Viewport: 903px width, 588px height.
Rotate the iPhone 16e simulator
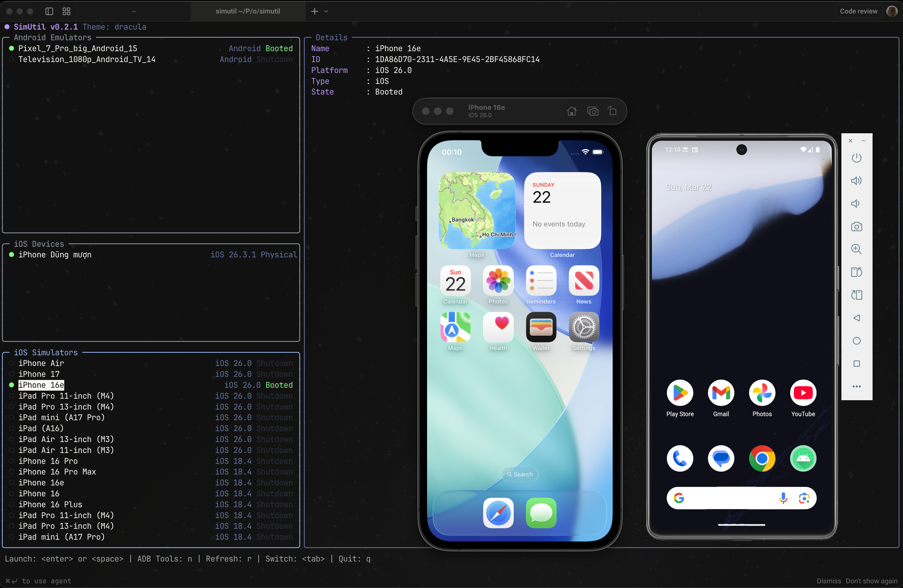point(612,111)
